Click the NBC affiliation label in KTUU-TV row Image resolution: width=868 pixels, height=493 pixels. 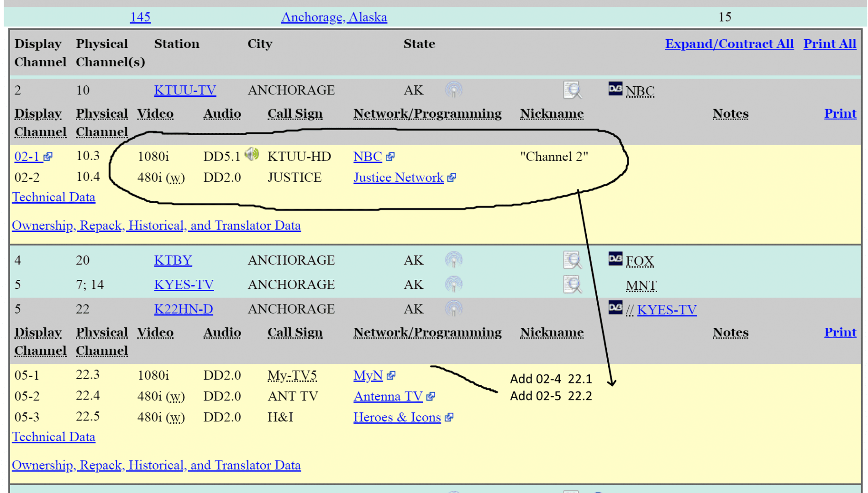pos(640,91)
